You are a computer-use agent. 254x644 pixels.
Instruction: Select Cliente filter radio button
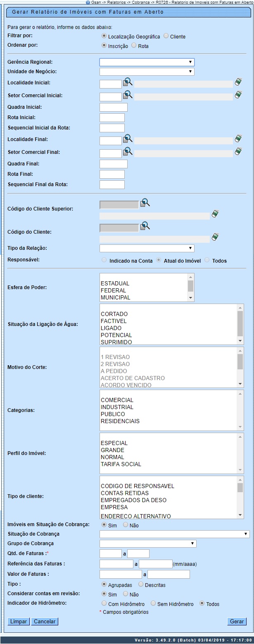point(166,36)
